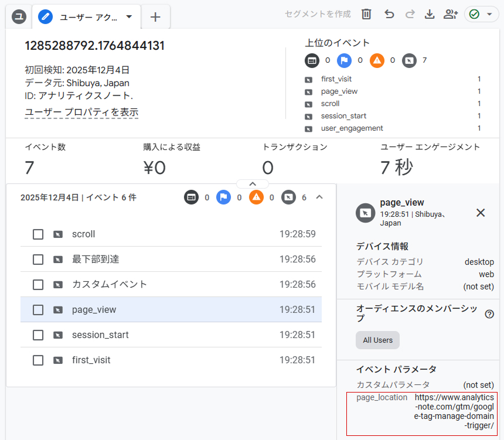Screen dimensions: 504x440
Task: Check the scroll event checkbox
Action: tap(38, 234)
